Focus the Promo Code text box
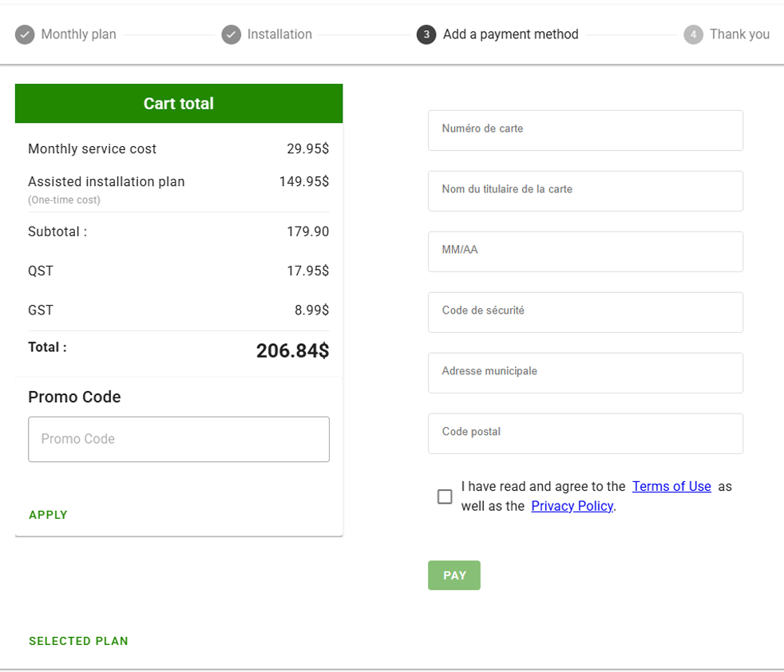Screen dimensions: 784x672 pyautogui.click(x=179, y=439)
